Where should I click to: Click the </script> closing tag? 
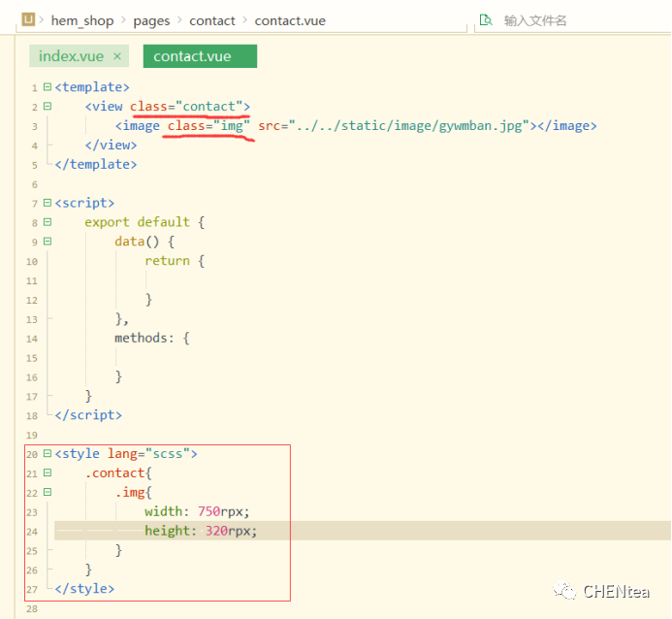click(88, 415)
